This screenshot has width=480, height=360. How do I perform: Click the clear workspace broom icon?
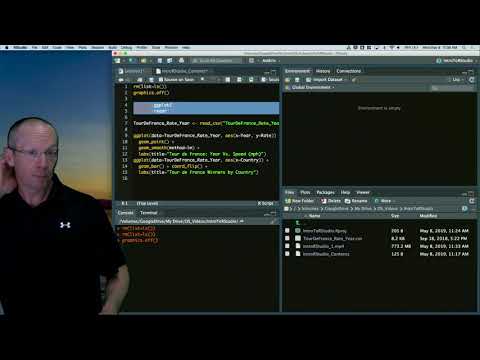click(x=354, y=80)
